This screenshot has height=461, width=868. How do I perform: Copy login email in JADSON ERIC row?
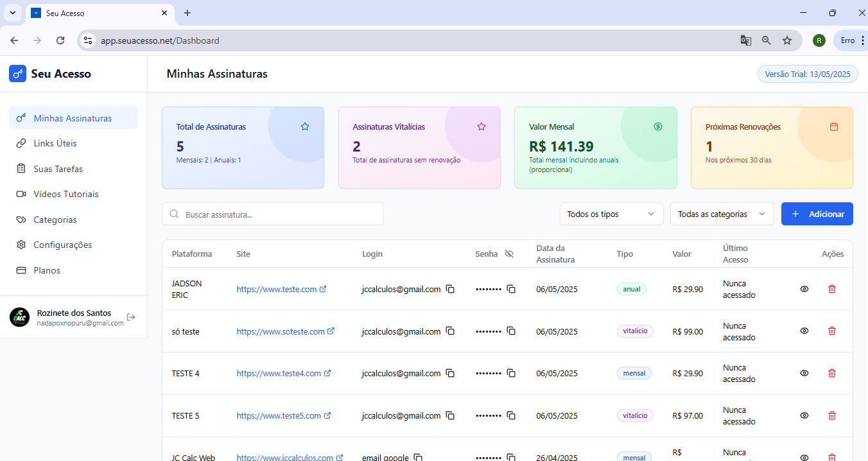point(450,289)
